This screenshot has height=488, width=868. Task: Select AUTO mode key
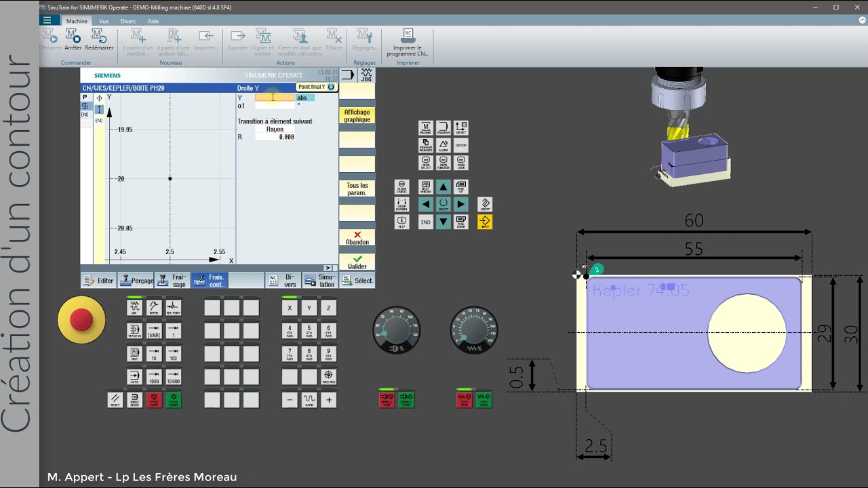[134, 377]
